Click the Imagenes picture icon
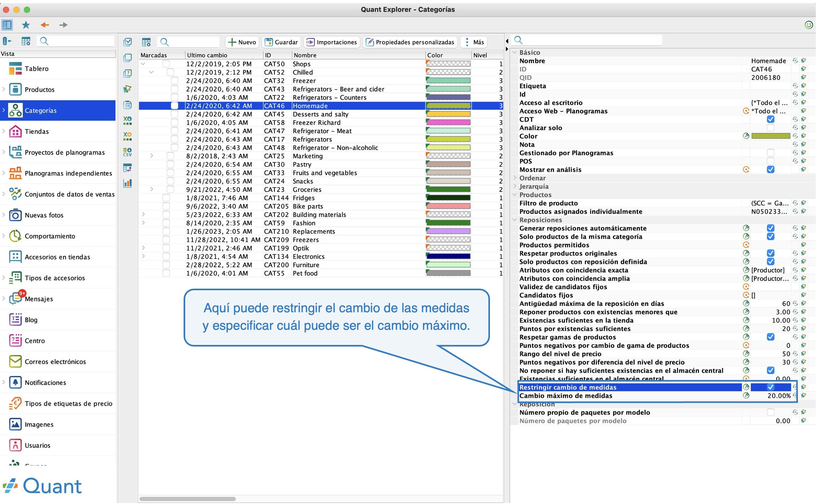 tap(15, 424)
